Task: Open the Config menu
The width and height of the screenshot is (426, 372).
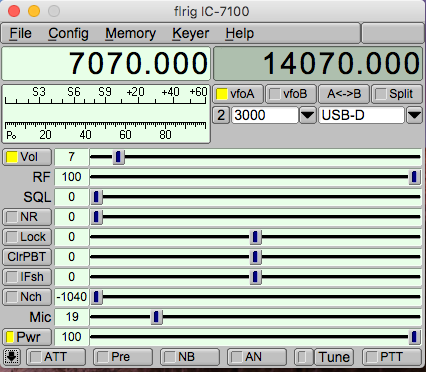Action: pos(68,33)
